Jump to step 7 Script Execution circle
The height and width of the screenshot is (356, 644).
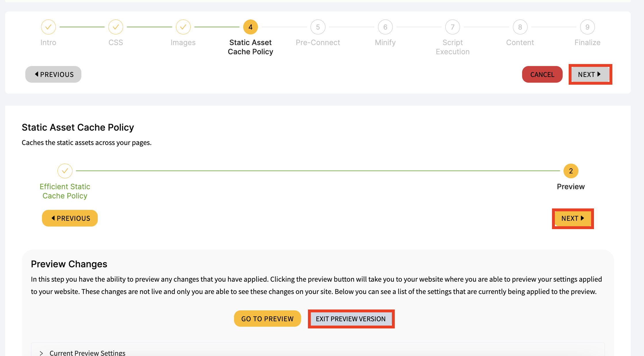(x=453, y=27)
